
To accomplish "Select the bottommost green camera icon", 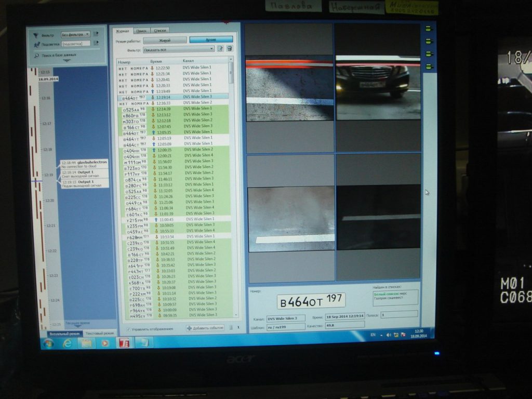I will 430,66.
